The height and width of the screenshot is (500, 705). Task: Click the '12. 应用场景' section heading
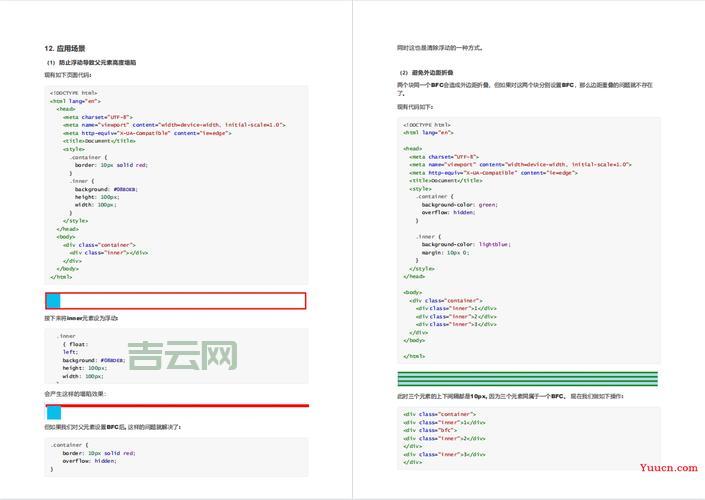pyautogui.click(x=64, y=48)
